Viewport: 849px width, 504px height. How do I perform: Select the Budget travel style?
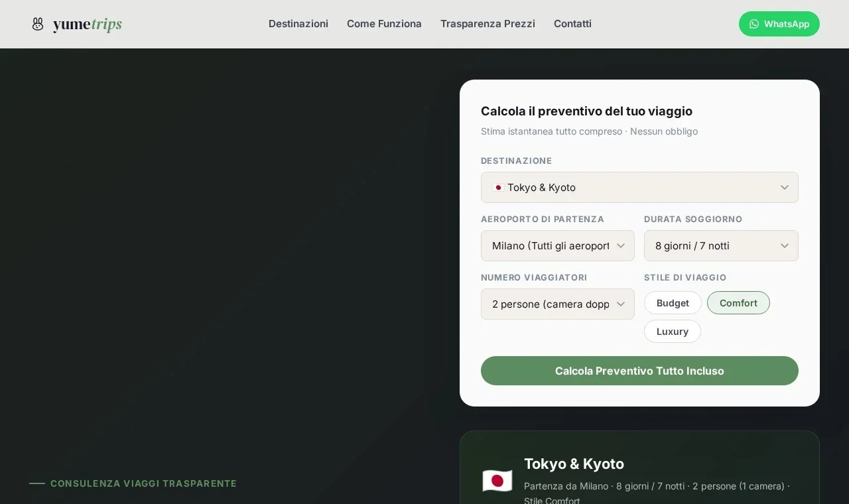673,303
